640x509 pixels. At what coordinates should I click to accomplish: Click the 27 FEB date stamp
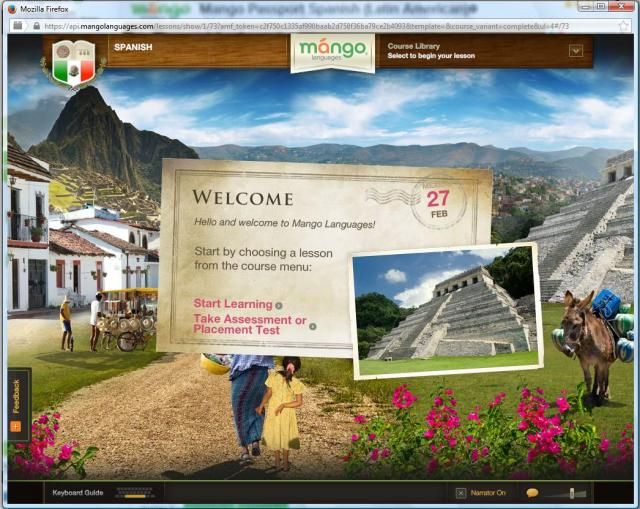(x=438, y=203)
